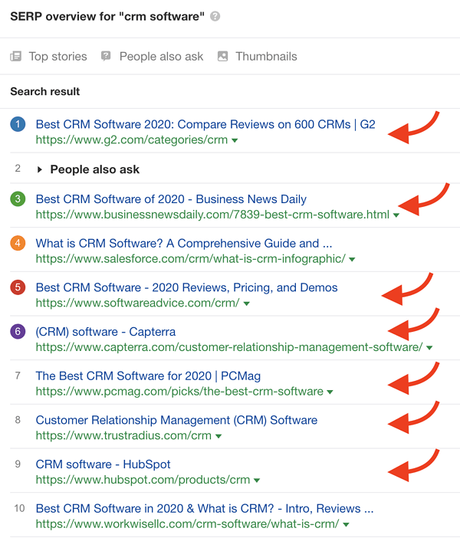Open the (CRM) software - Capterra title
This screenshot has height=538, width=460.
(x=106, y=331)
